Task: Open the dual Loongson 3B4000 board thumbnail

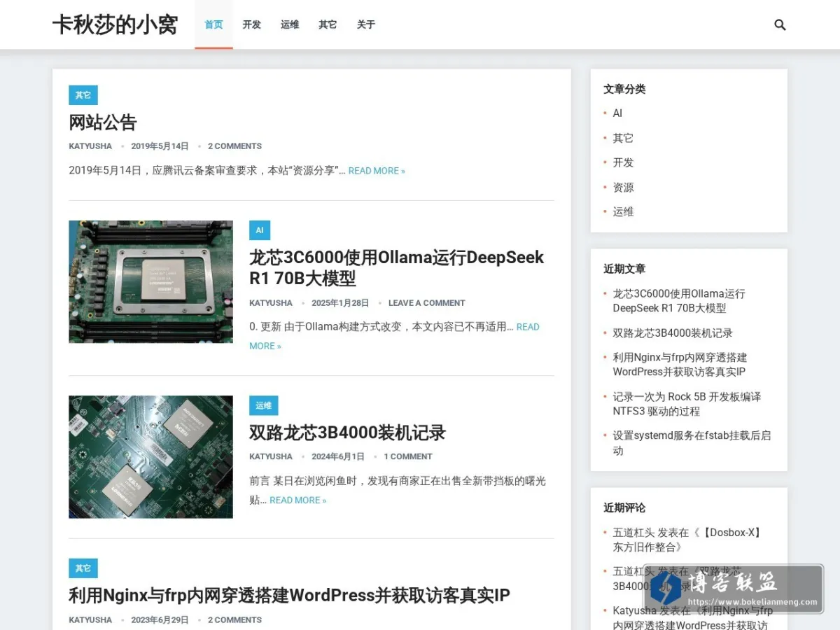Action: tap(150, 456)
